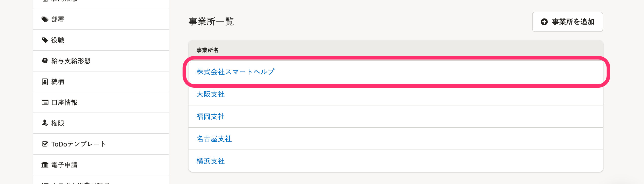This screenshot has width=644, height=184.
Task: Click the tag icon beside 役職
Action: [x=45, y=40]
